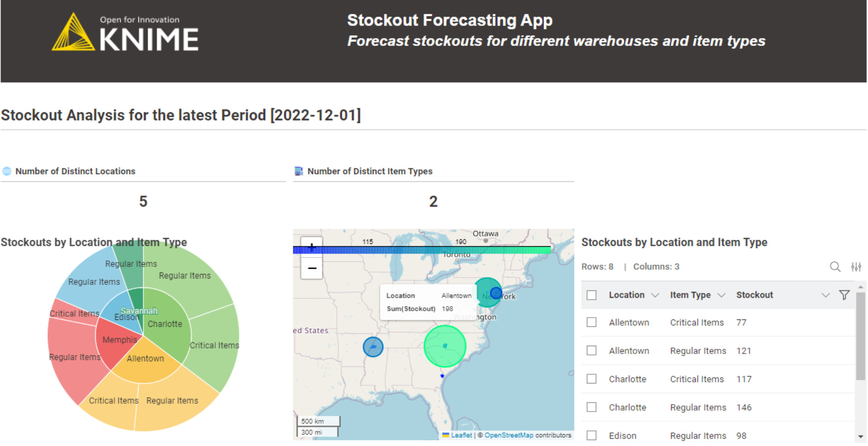Open the OpenStreetMap contributors link
The width and height of the screenshot is (868, 446).
click(509, 435)
